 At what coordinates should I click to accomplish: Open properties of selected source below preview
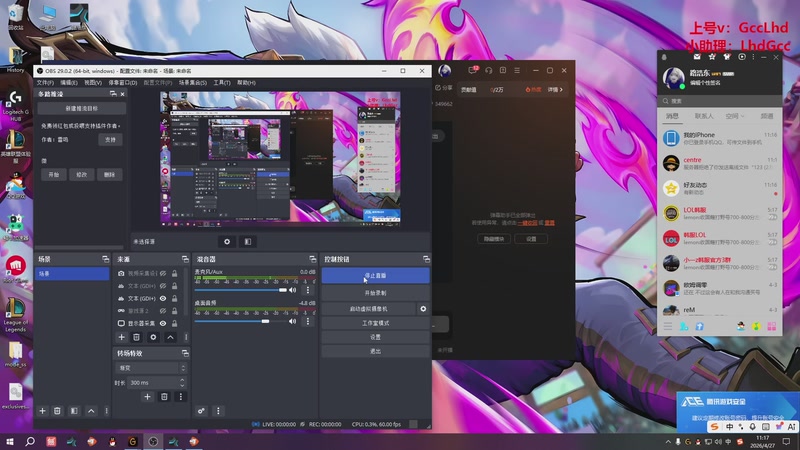227,242
